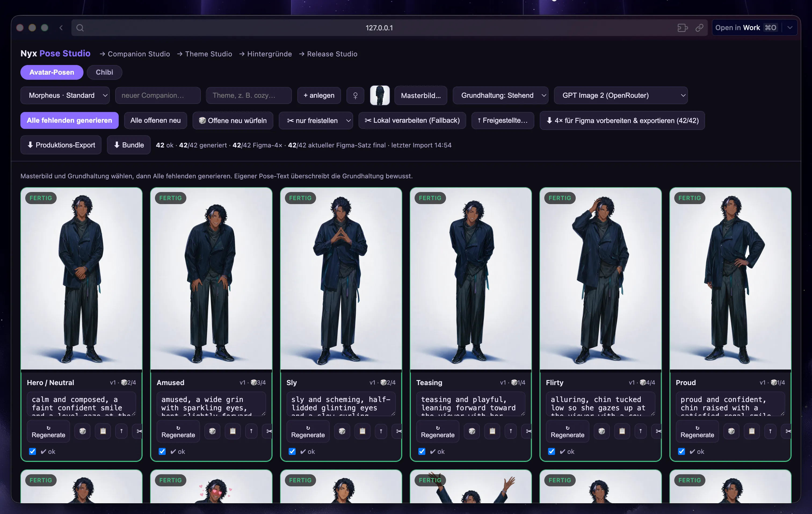
Task: Expand the Open in Work chevron menu
Action: click(x=790, y=28)
